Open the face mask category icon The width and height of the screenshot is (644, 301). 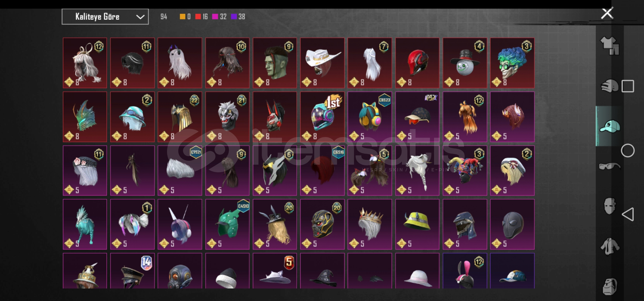[x=610, y=206]
